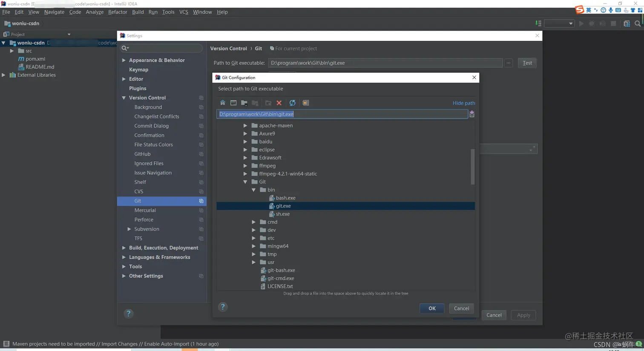Viewport: 644px width, 351px height.
Task: Open the Help menu
Action: (222, 12)
